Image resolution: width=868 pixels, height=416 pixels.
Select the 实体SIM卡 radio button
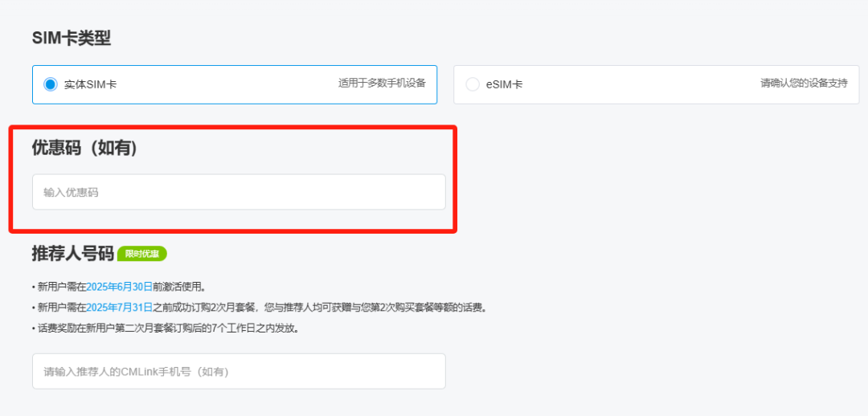coord(51,84)
